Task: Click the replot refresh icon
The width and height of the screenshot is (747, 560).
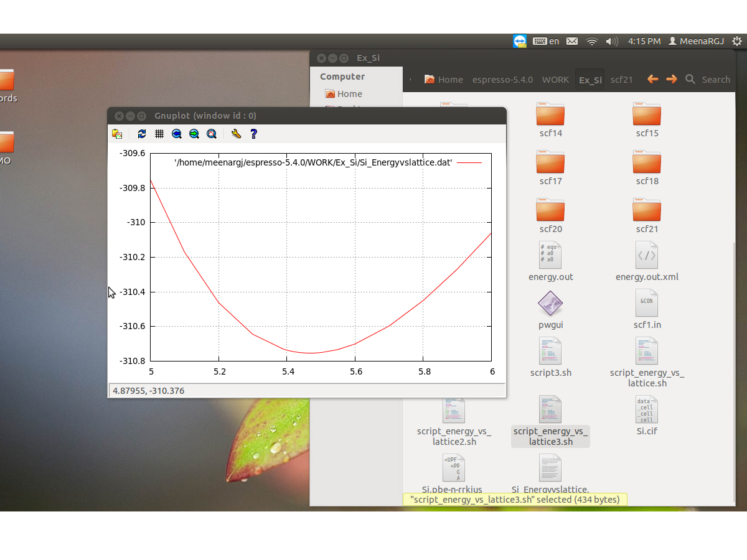Action: (142, 134)
